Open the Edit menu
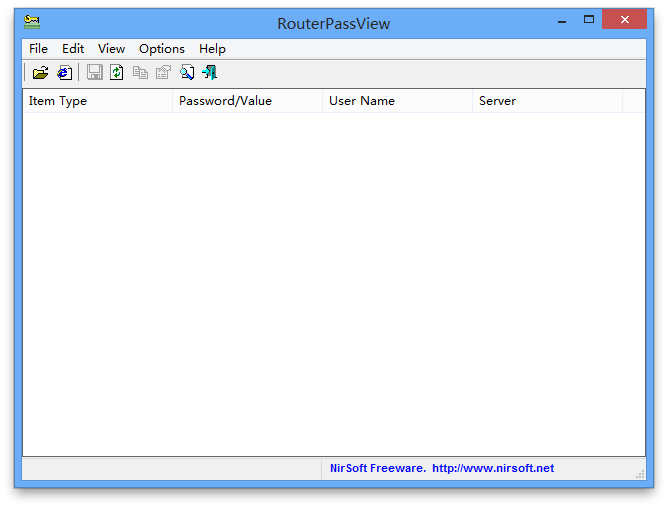Image resolution: width=668 pixels, height=508 pixels. (73, 49)
